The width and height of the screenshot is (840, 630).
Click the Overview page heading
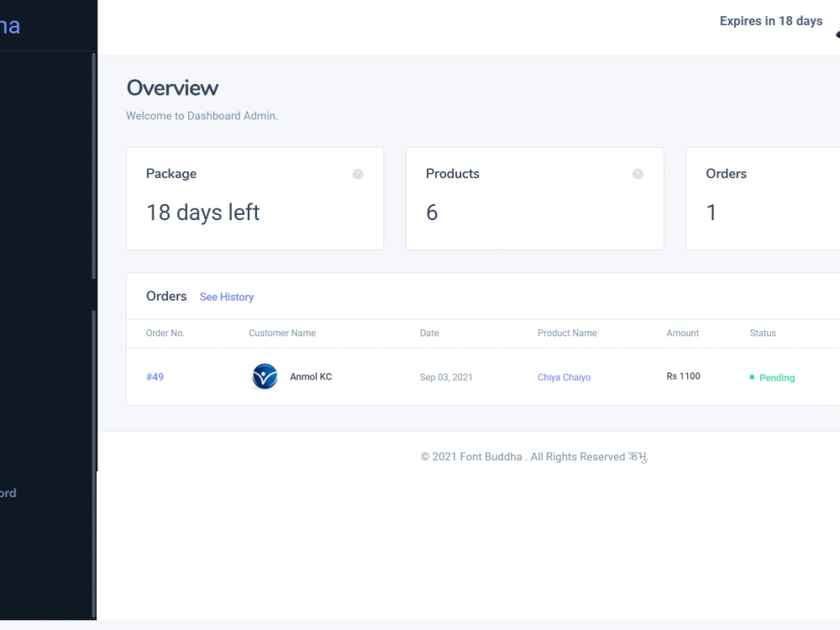(x=172, y=88)
